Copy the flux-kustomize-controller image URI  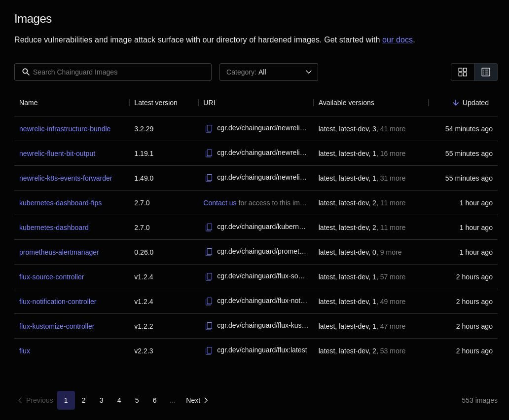tap(209, 326)
